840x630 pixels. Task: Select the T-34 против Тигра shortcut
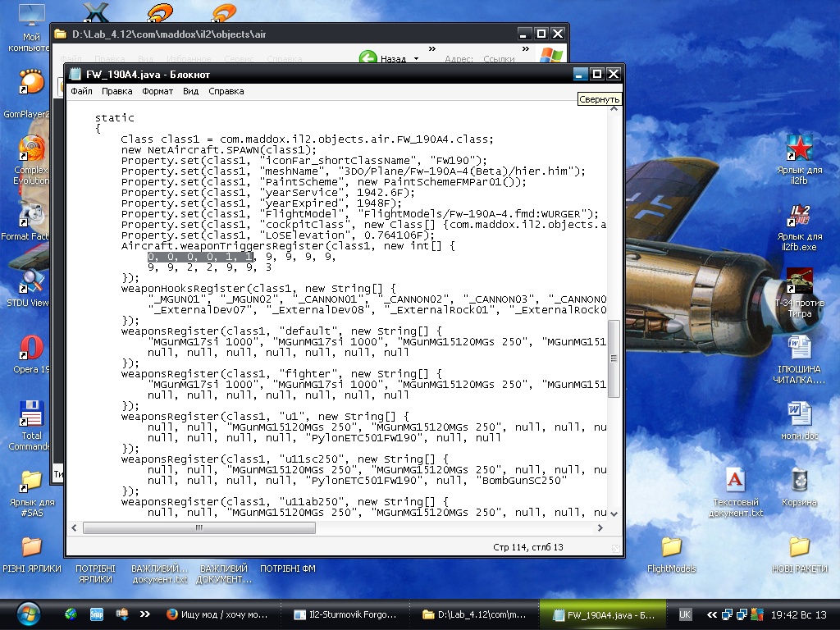[799, 281]
